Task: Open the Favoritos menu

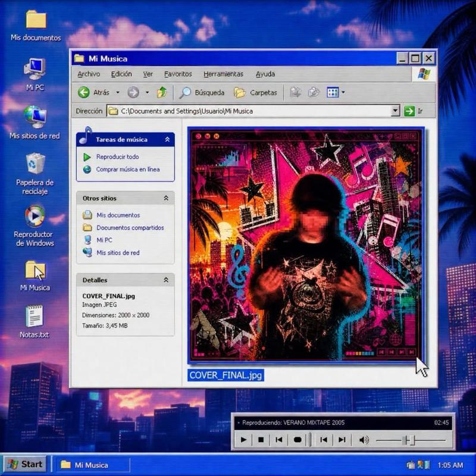Action: [178, 74]
